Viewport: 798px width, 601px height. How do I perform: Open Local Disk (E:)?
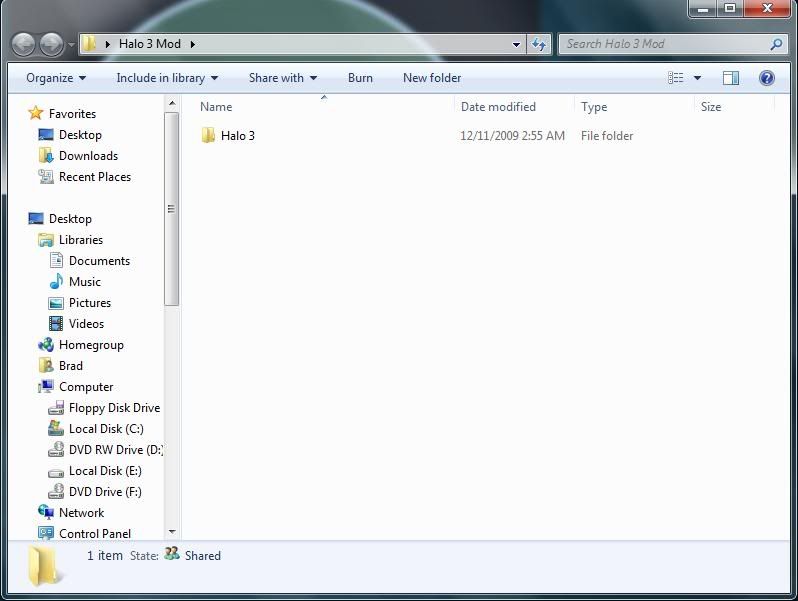point(105,471)
